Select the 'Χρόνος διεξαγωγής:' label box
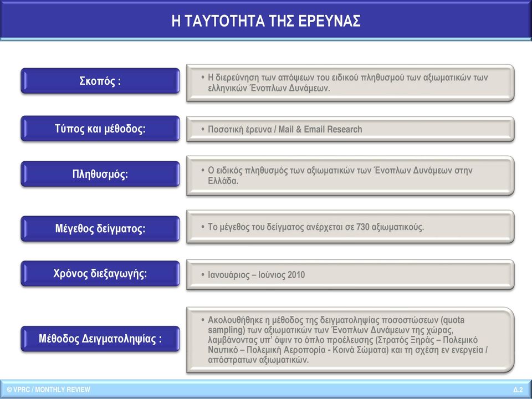Viewport: 532px width, 399px height. pos(100,273)
